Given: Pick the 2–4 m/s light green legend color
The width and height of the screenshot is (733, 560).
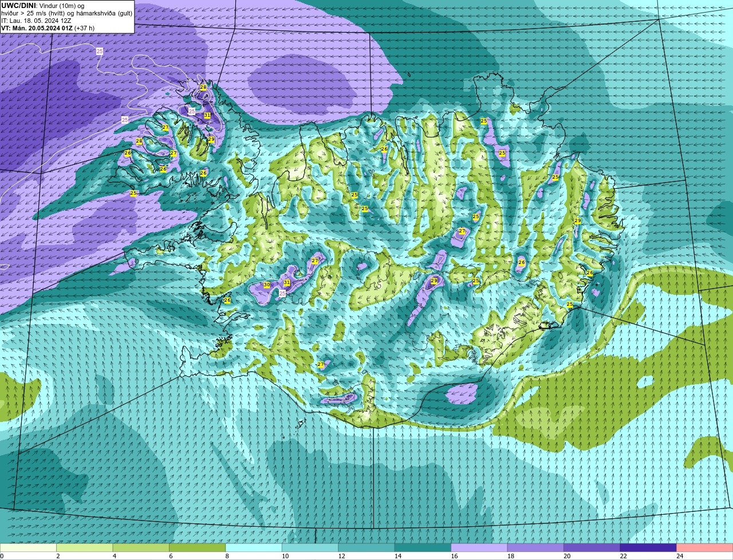Looking at the screenshot, I should click(x=85, y=547).
